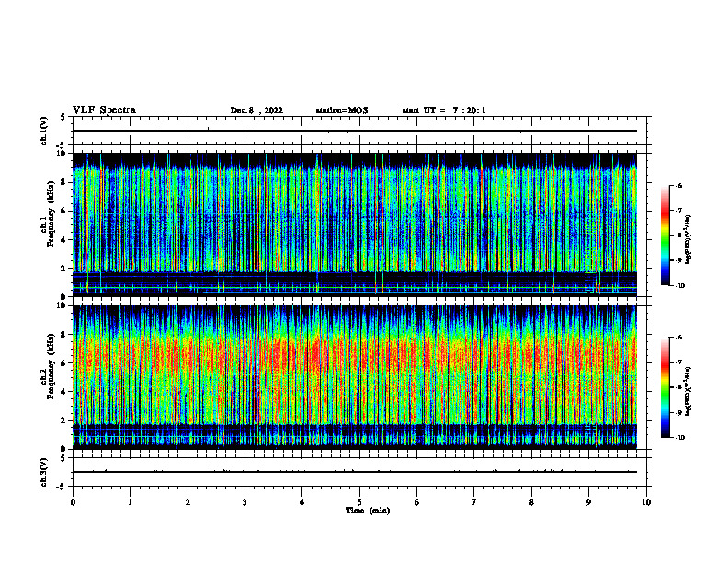
Task: Click the ch.2 color bar label "log(PSD)(V²/Hz)"
Action: tap(688, 391)
